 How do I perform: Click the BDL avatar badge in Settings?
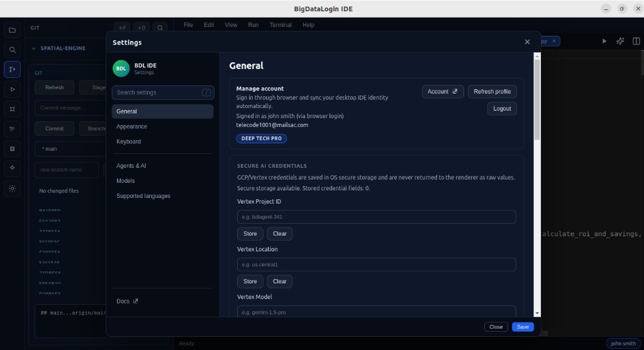(121, 68)
